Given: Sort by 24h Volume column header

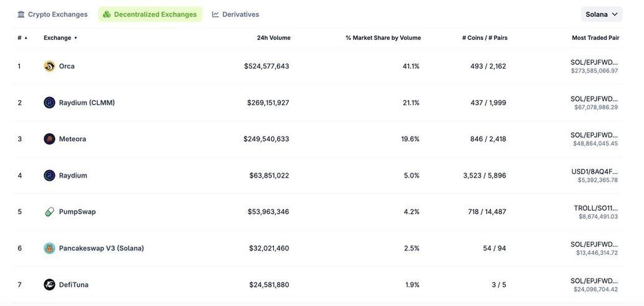Looking at the screenshot, I should pyautogui.click(x=273, y=38).
